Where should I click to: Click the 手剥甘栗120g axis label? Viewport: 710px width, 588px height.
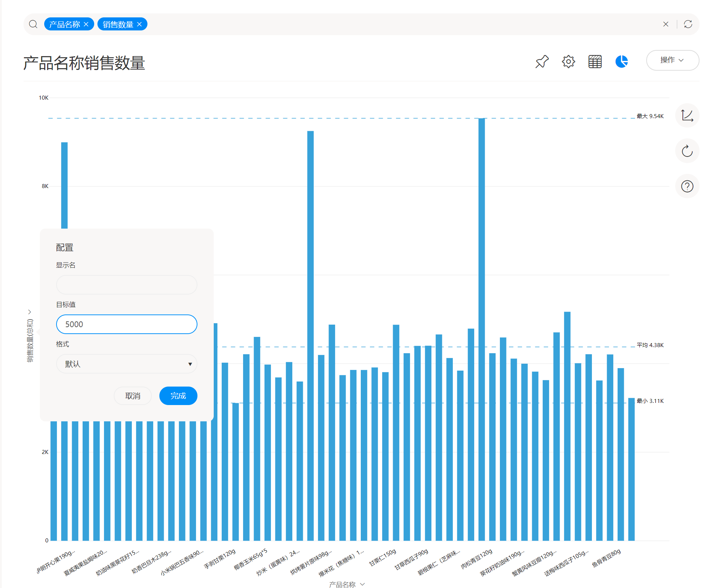point(220,559)
